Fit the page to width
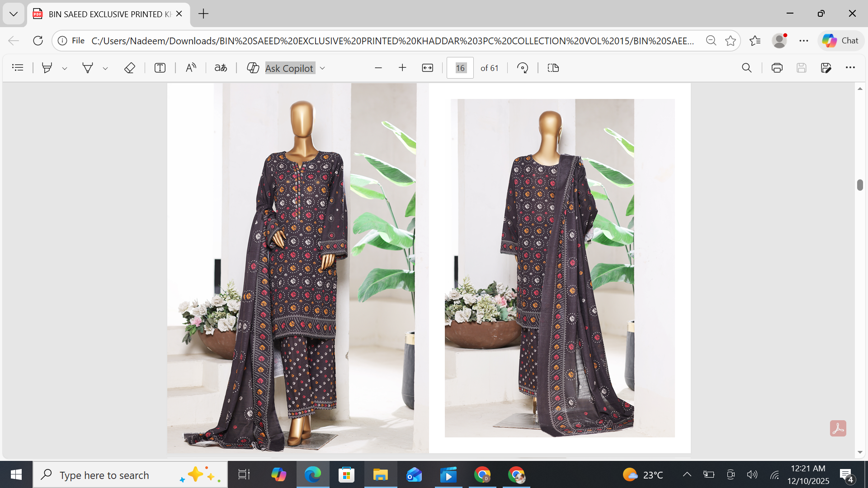The height and width of the screenshot is (488, 868). coord(428,68)
